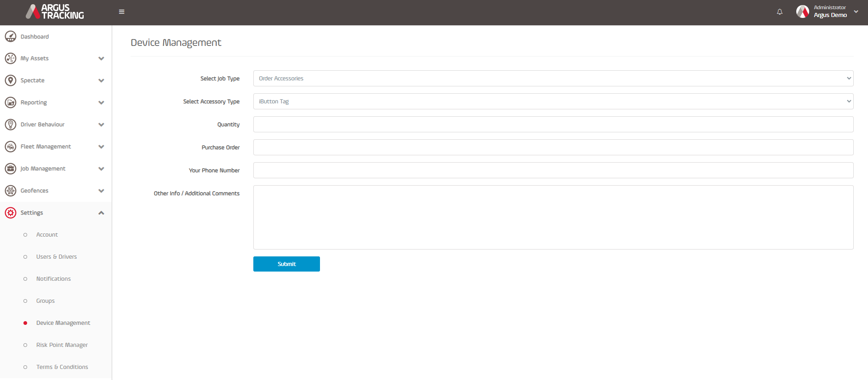Click the red Settings gear icon

tap(11, 213)
